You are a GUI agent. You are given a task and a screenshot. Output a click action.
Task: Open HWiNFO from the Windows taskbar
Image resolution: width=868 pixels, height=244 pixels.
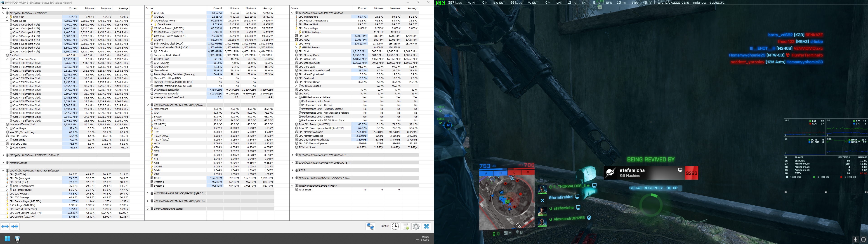[17, 239]
